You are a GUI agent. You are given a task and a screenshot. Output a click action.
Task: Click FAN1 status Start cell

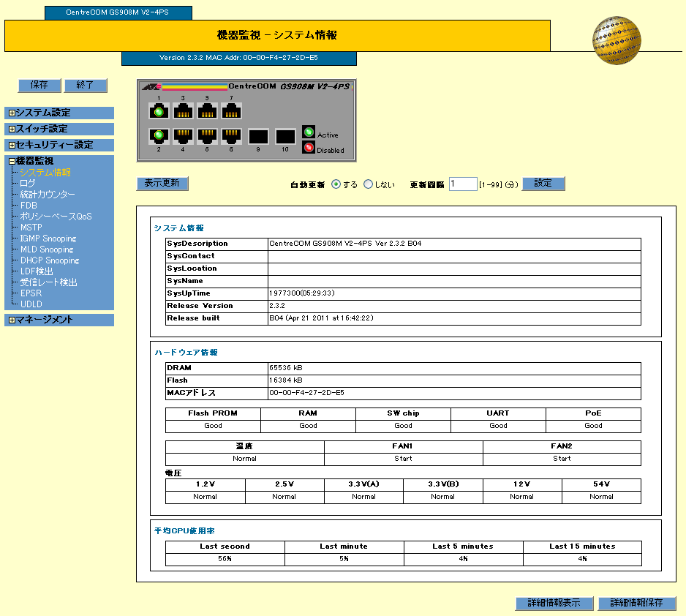click(404, 459)
